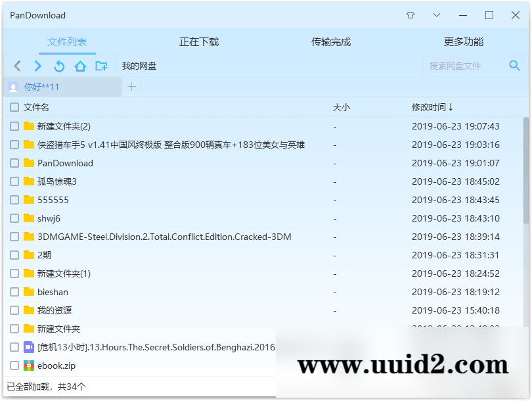This screenshot has height=401, width=532.
Task: Click the 我的网盘 breadcrumb
Action: (x=139, y=66)
